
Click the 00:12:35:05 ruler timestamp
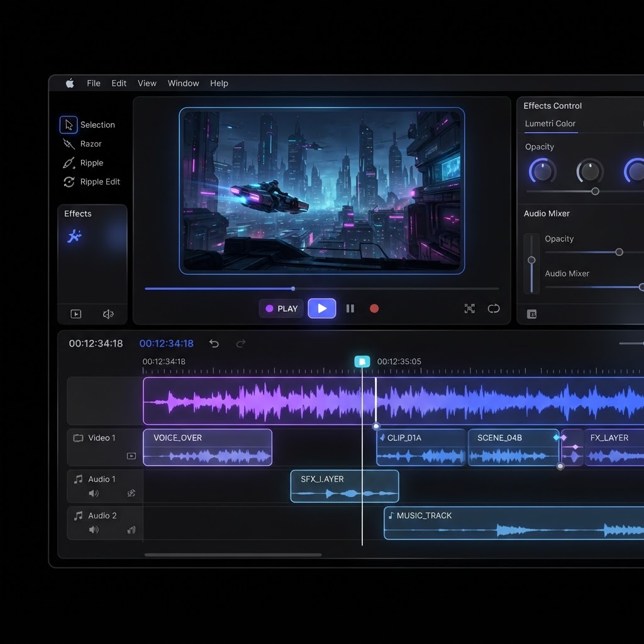[399, 362]
